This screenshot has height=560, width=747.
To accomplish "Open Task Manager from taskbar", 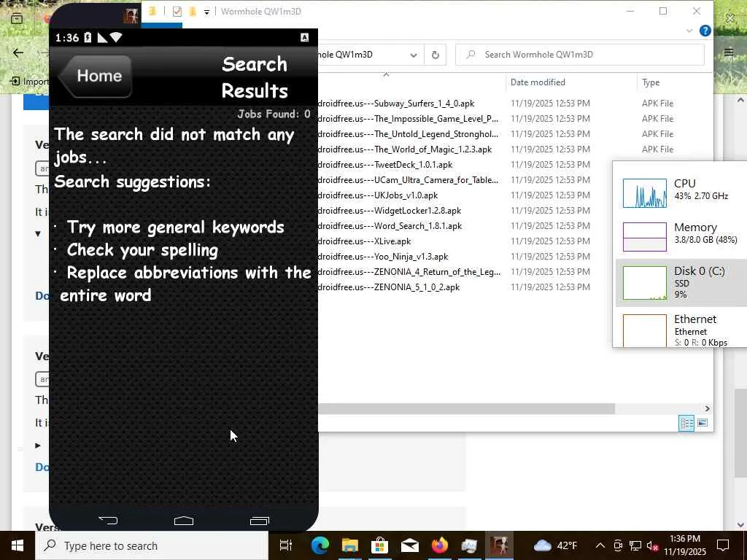I will [x=469, y=545].
